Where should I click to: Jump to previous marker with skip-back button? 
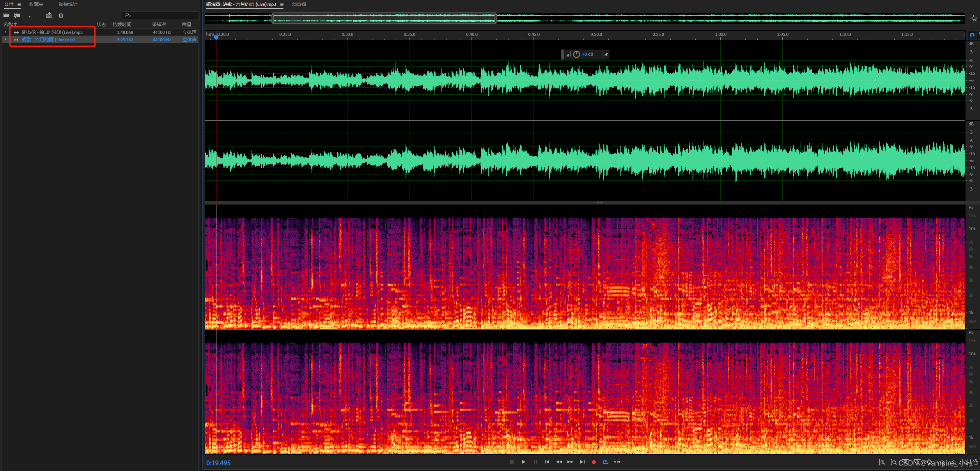pos(547,462)
